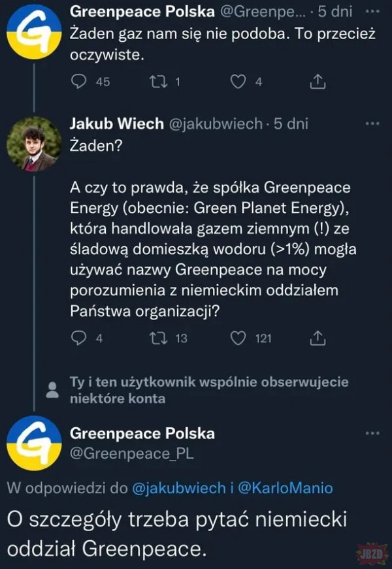Open the Greenpeace avatar on the reply
Screen dimensions: 392x569
click(x=34, y=443)
